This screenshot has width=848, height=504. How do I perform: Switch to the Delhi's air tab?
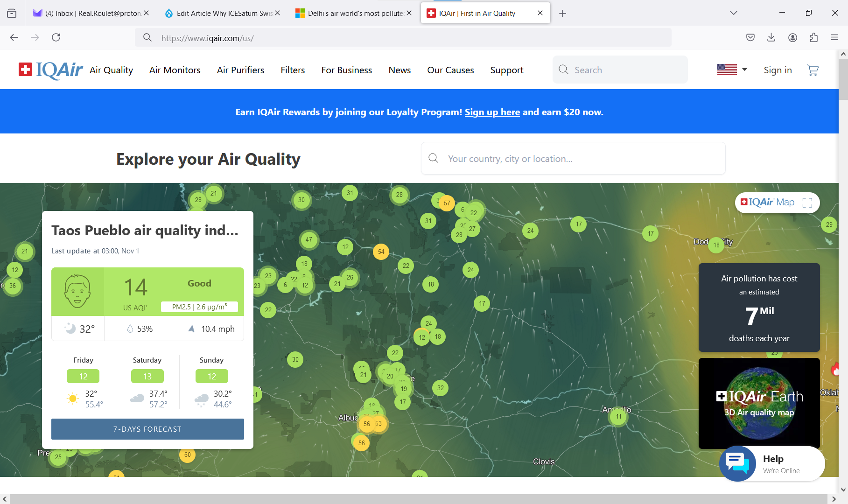[351, 13]
